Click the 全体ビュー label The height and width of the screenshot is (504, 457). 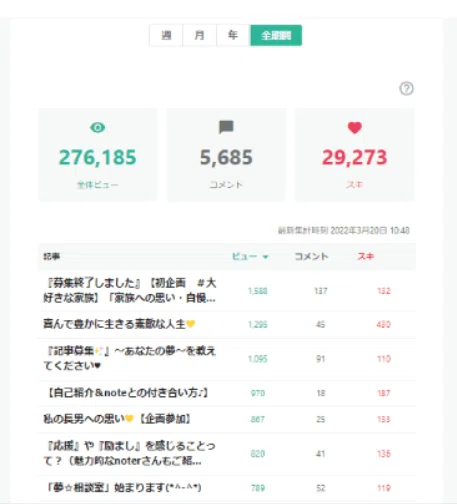98,185
